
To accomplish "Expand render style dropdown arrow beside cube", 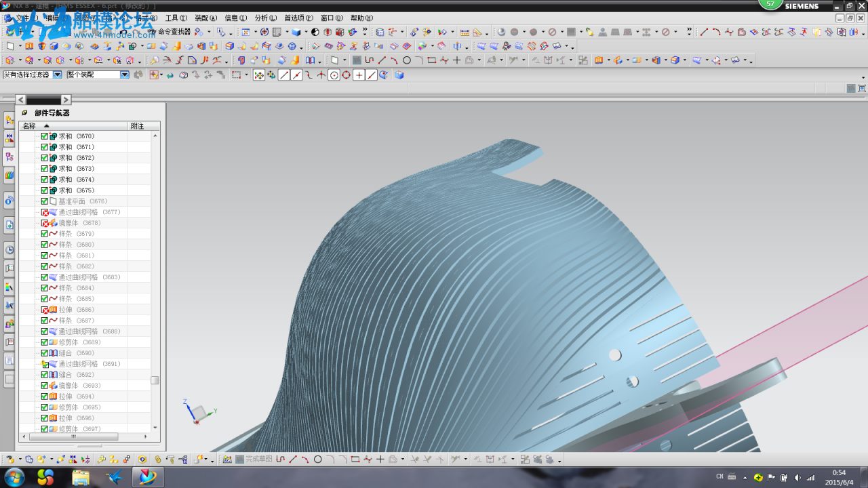I will pyautogui.click(x=306, y=32).
